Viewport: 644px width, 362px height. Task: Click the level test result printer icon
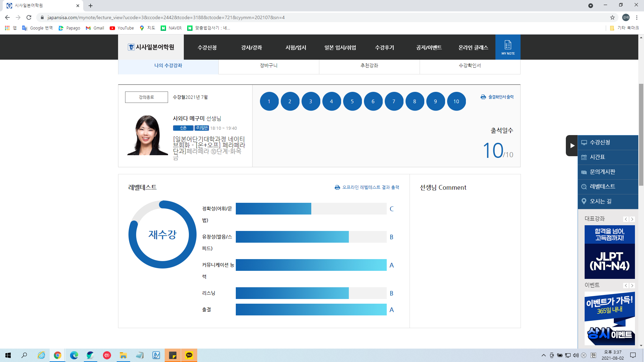tap(337, 187)
